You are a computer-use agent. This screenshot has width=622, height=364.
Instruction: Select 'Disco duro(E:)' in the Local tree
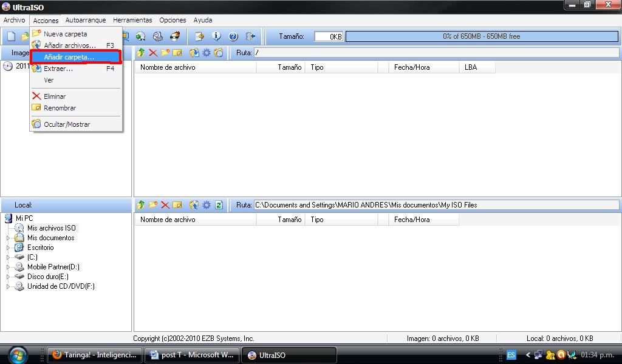click(x=47, y=277)
